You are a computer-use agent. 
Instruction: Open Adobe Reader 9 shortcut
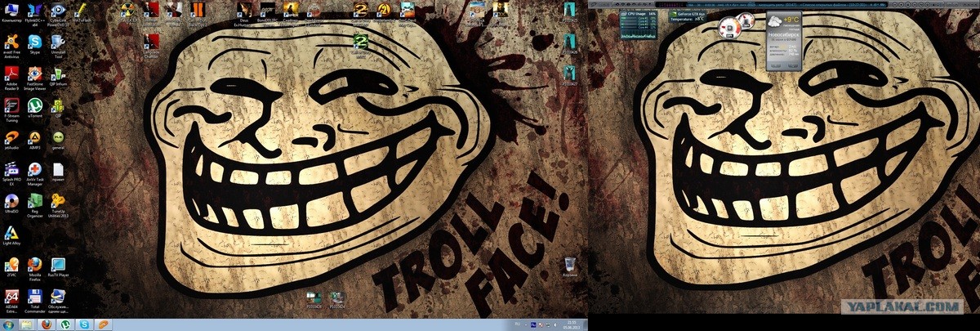[x=11, y=78]
